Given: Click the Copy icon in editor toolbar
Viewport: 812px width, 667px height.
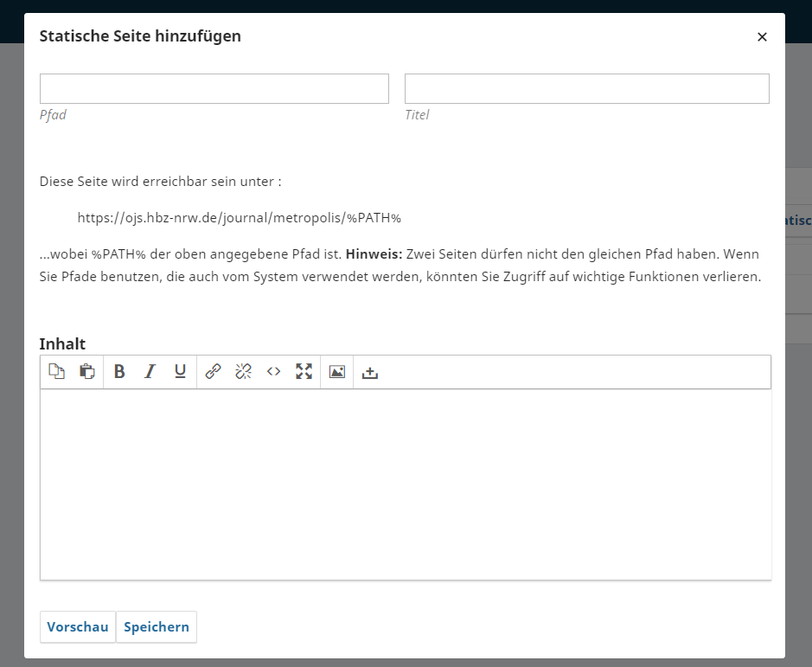Looking at the screenshot, I should click(x=56, y=372).
